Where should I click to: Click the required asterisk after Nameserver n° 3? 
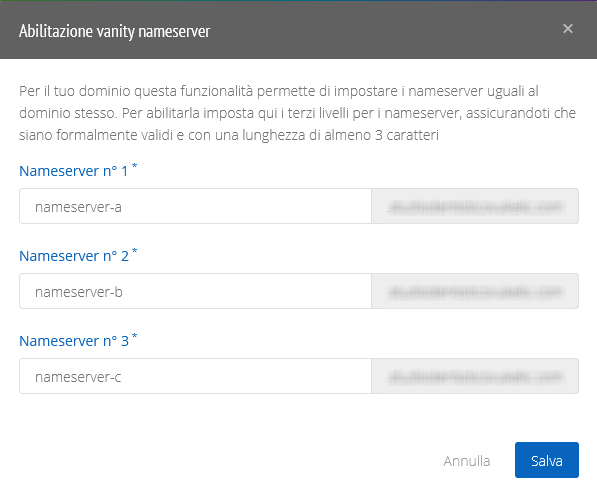(134, 335)
